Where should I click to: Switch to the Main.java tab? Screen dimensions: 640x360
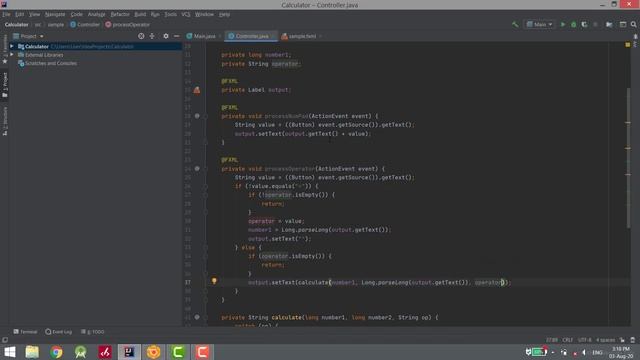point(204,36)
